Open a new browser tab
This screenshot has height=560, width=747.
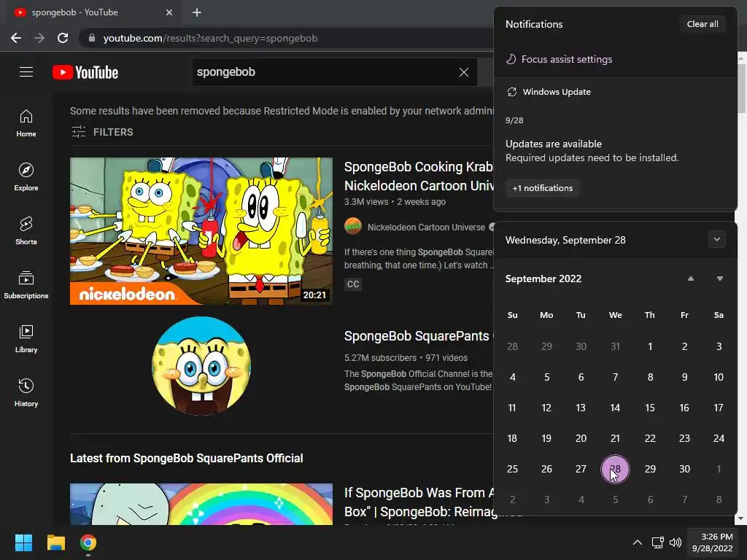pyautogui.click(x=197, y=12)
